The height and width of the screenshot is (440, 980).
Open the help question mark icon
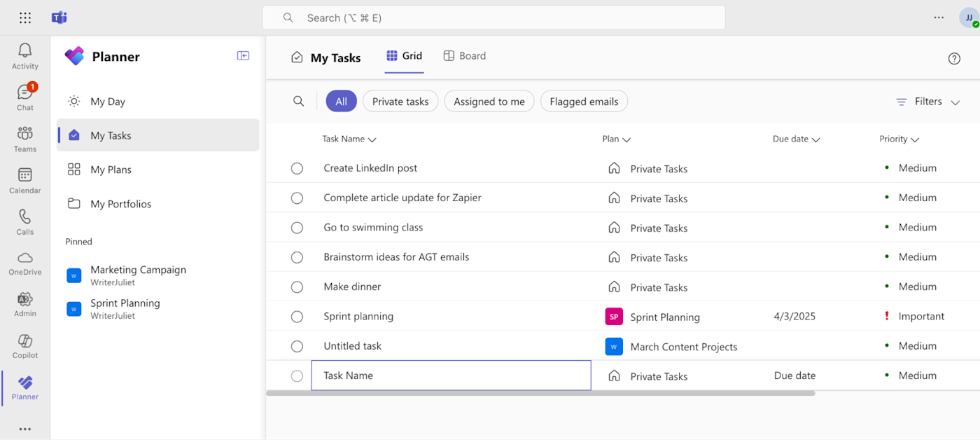pos(954,59)
